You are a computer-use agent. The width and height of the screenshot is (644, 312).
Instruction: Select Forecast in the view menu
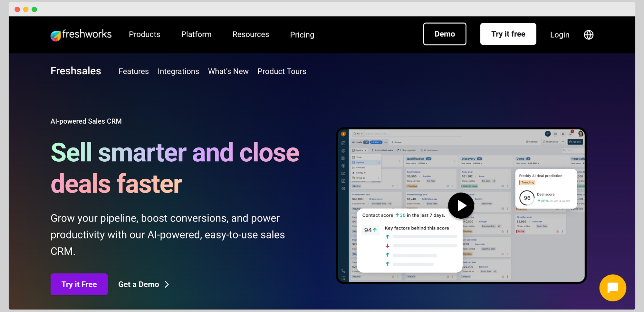pyautogui.click(x=365, y=167)
